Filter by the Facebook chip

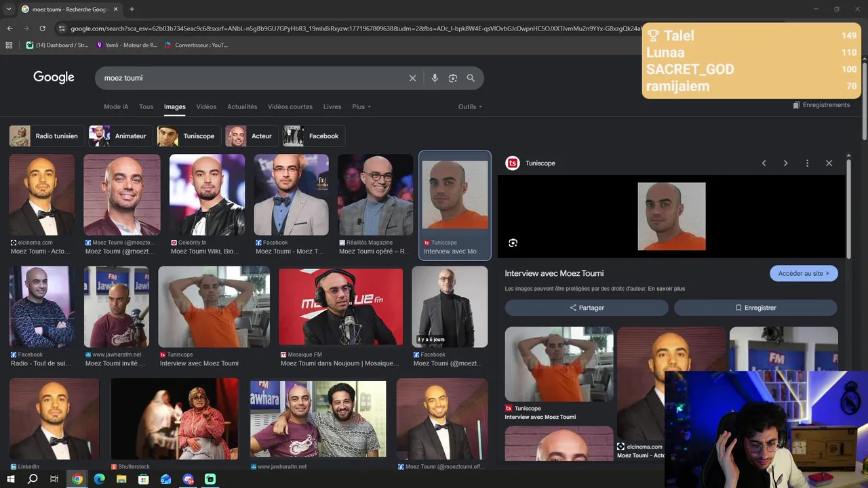point(313,136)
